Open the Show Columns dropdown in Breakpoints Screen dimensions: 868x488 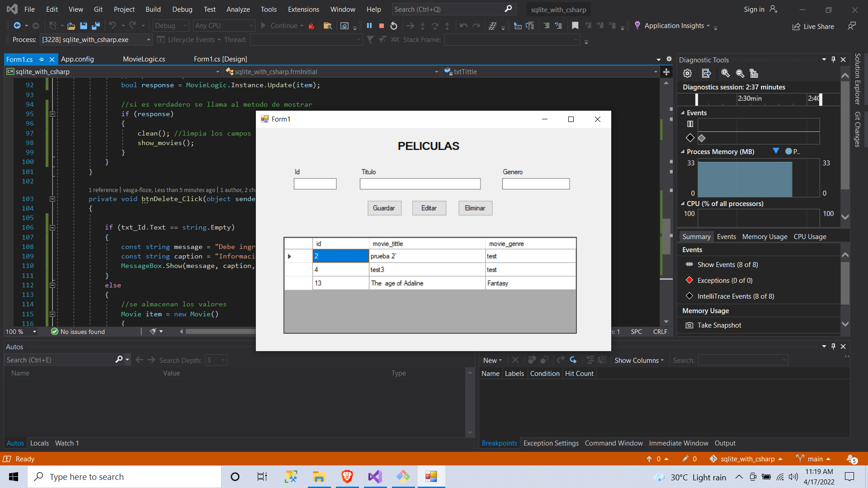coord(639,361)
